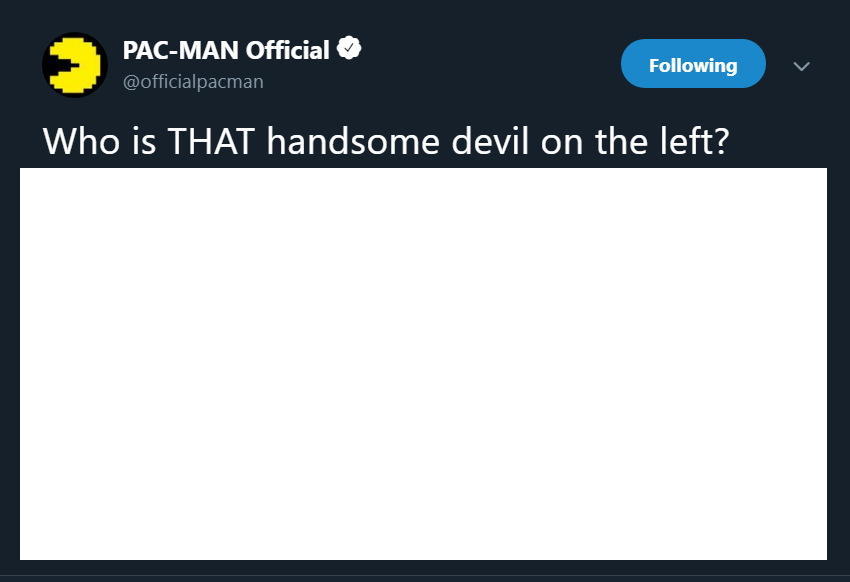Screen dimensions: 850x582
Task: Click "PAC-MAN" in the account name
Action: pos(181,50)
